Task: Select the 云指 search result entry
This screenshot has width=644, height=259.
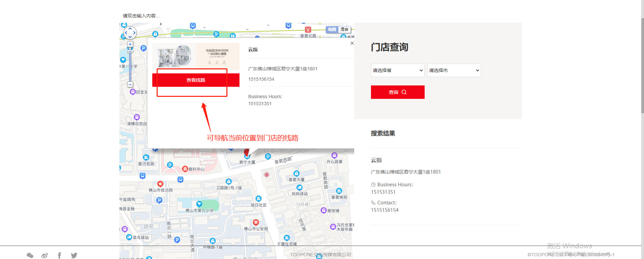Action: coord(376,160)
